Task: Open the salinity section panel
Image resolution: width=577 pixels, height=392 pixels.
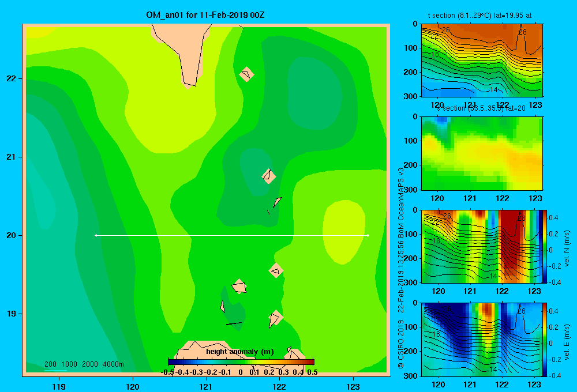Action: pyautogui.click(x=482, y=153)
